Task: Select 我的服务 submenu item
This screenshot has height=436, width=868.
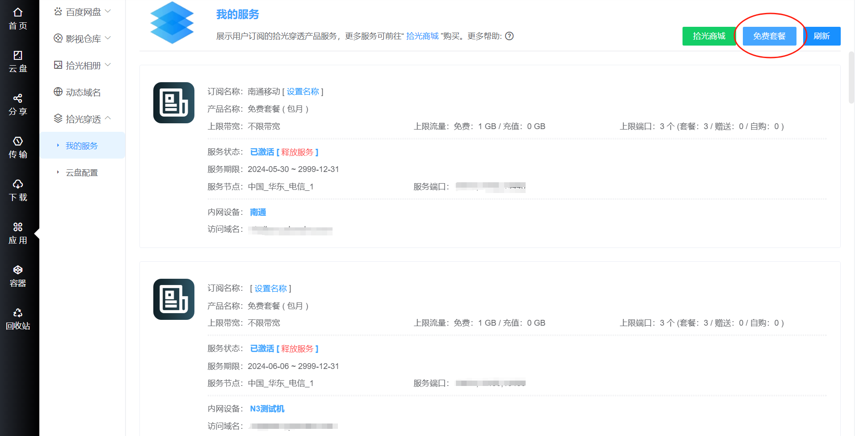Action: tap(82, 146)
